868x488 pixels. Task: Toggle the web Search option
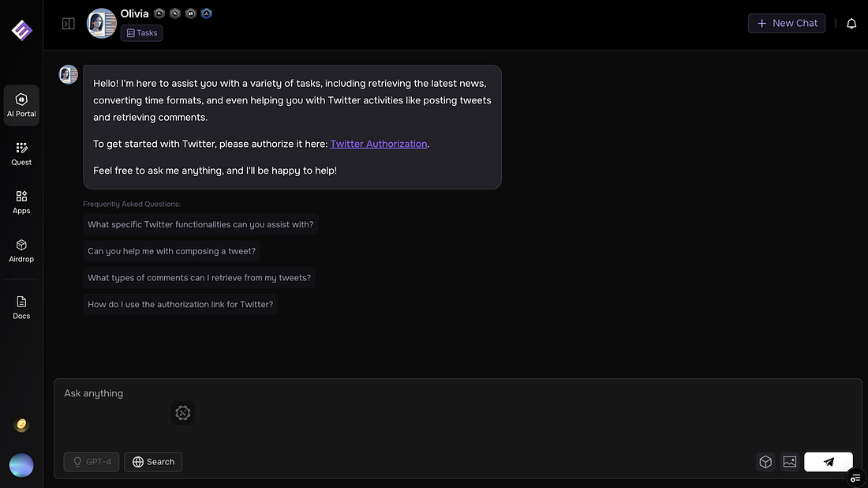coord(153,462)
